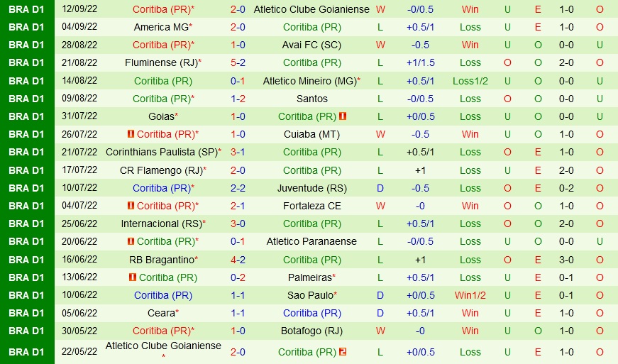Click the double red card icon on 22/05/22 match

[x=343, y=352]
